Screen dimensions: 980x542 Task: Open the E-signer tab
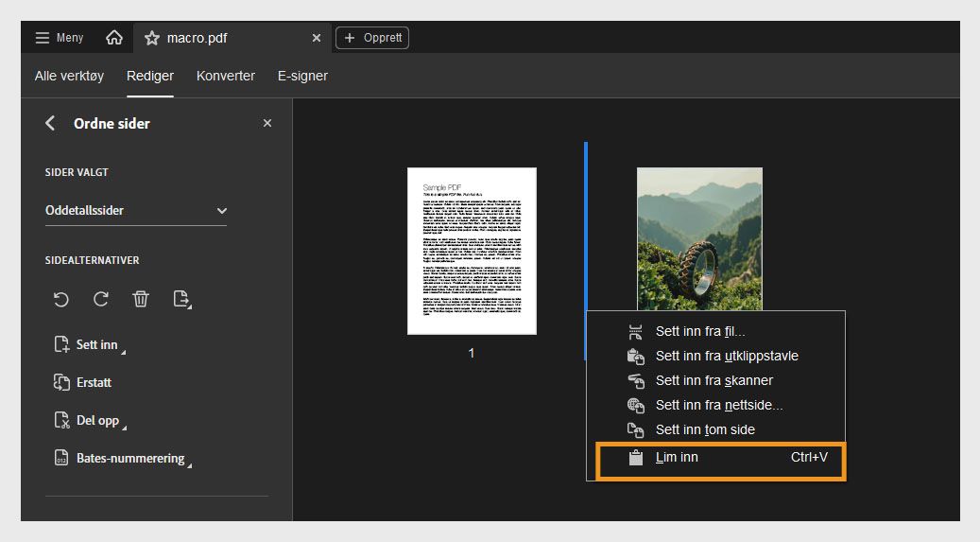302,76
